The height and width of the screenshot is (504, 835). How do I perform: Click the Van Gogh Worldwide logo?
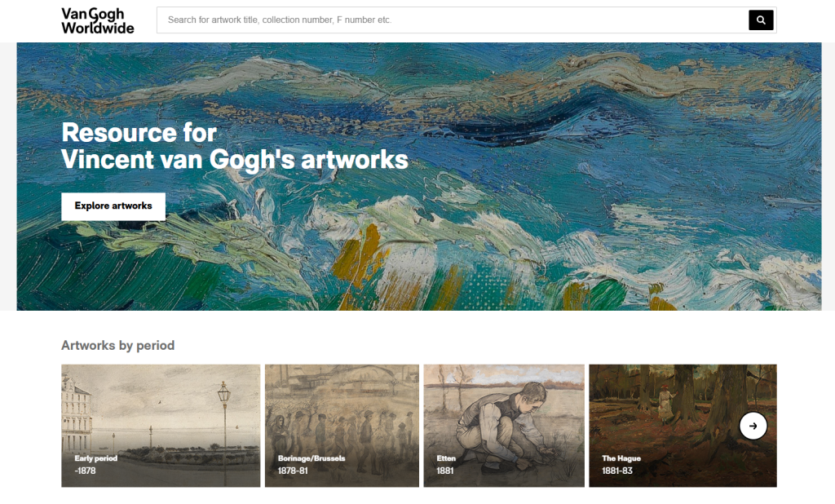pyautogui.click(x=98, y=20)
